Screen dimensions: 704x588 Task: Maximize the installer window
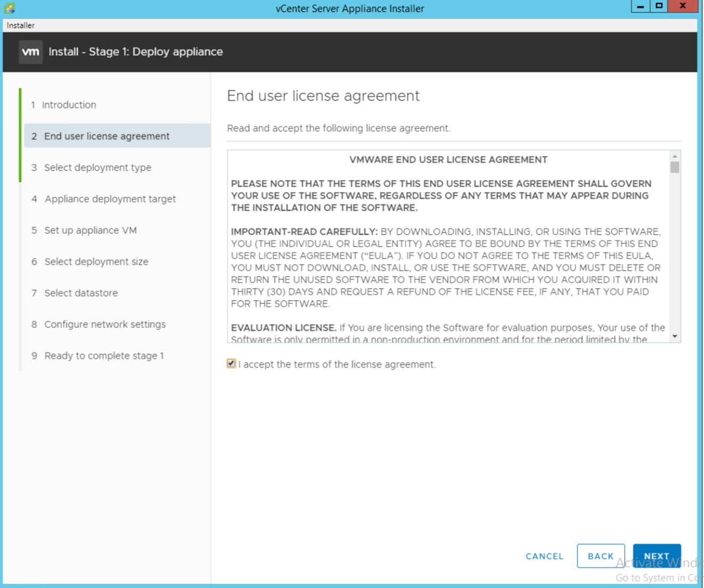[x=659, y=6]
